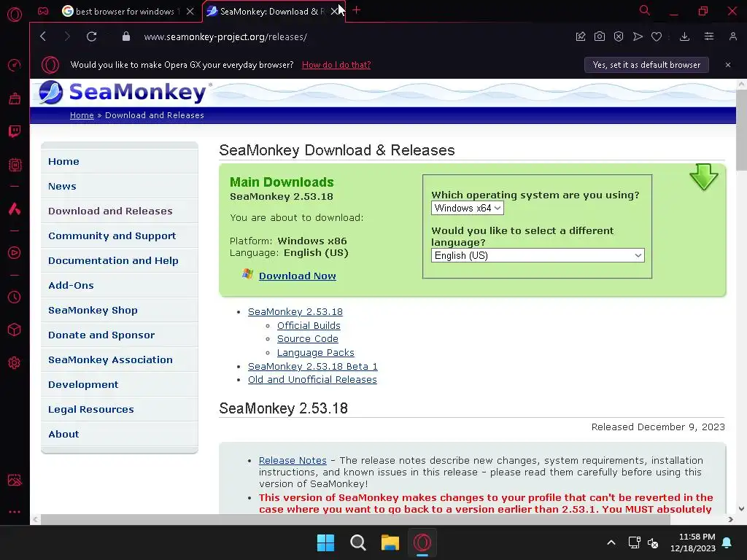
Task: Go back to previous page
Action: pyautogui.click(x=43, y=36)
